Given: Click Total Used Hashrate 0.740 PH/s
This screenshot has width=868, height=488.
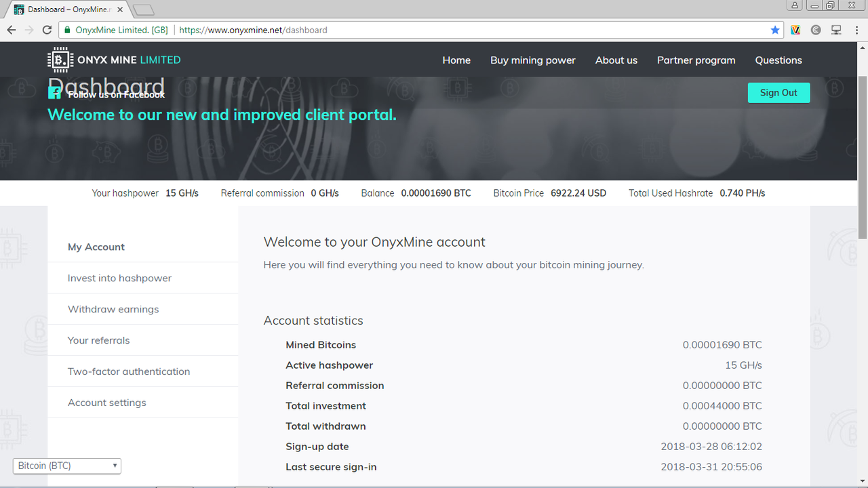Looking at the screenshot, I should coord(696,193).
